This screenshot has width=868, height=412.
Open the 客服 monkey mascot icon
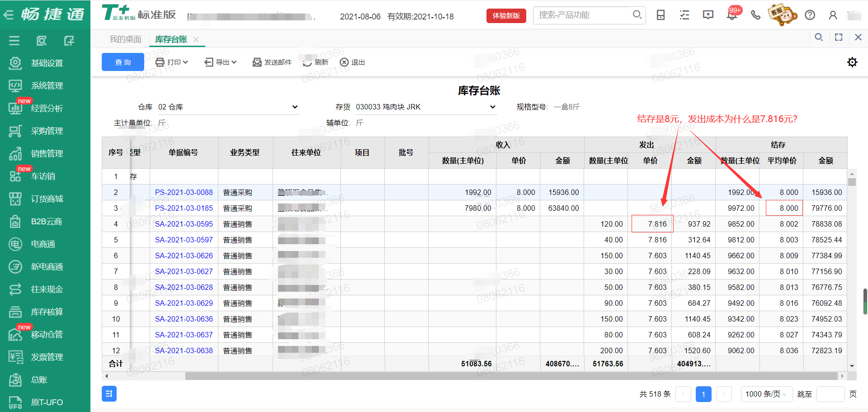pos(782,14)
